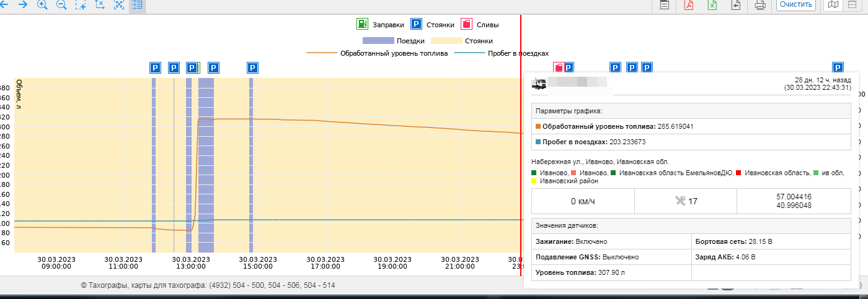Toggle the Заправки legend item
The width and height of the screenshot is (868, 299).
coord(380,25)
